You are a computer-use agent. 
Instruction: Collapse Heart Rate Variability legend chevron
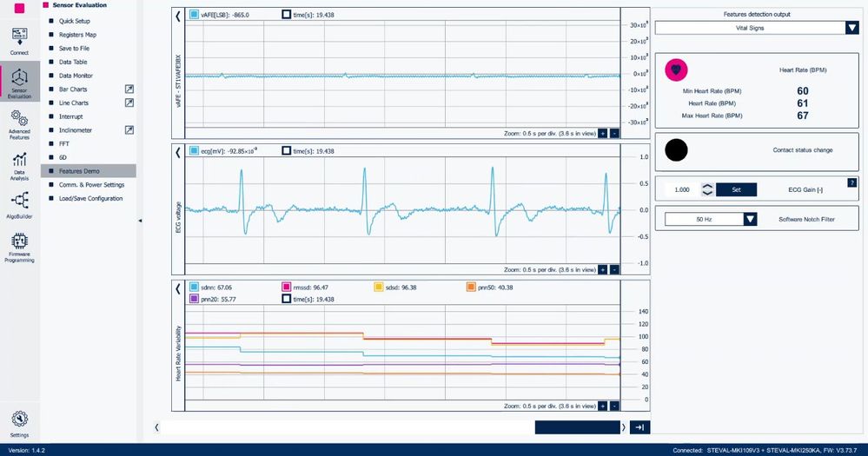pyautogui.click(x=178, y=288)
